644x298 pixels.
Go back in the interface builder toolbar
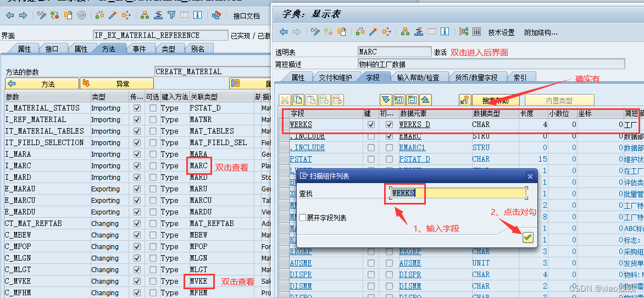click(x=10, y=15)
